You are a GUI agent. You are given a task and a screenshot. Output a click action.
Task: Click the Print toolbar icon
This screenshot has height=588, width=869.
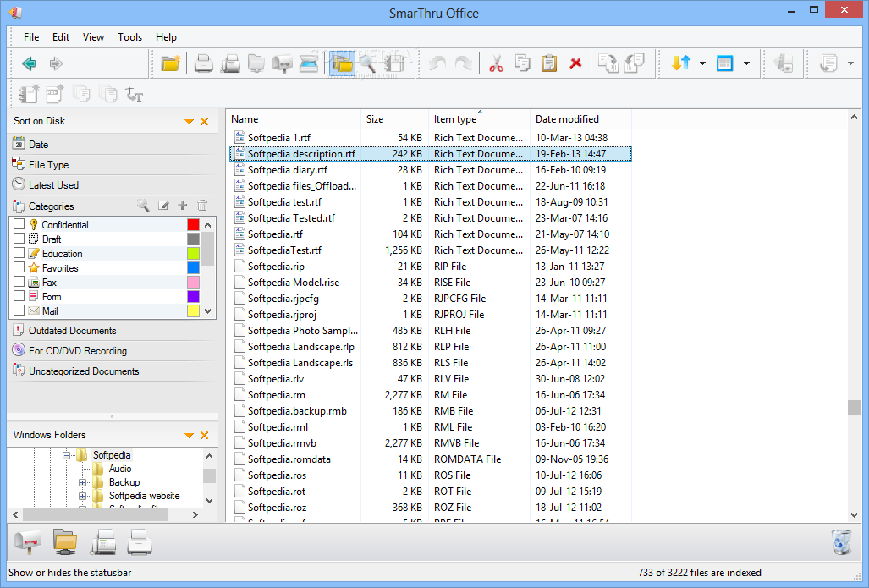click(x=203, y=63)
